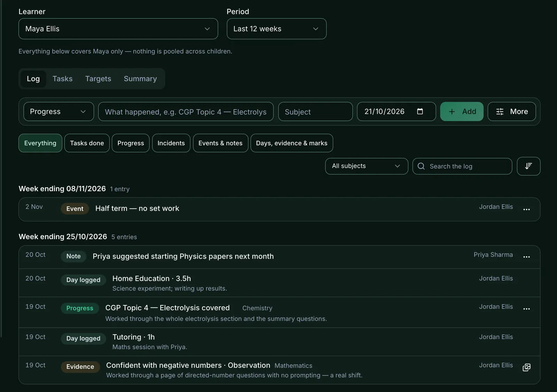Viewport: 557px width, 392px height.
Task: Select the Everything filter chip
Action: click(40, 143)
